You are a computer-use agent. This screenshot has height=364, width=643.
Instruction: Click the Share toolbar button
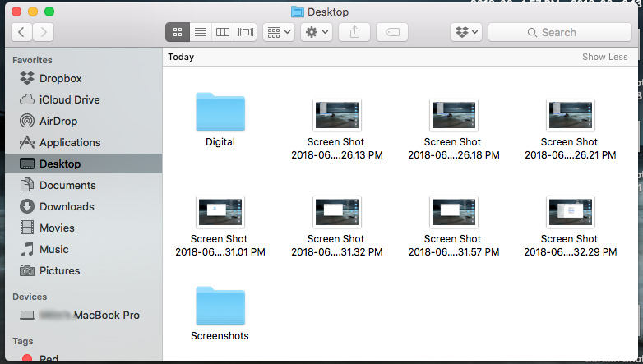(x=354, y=32)
